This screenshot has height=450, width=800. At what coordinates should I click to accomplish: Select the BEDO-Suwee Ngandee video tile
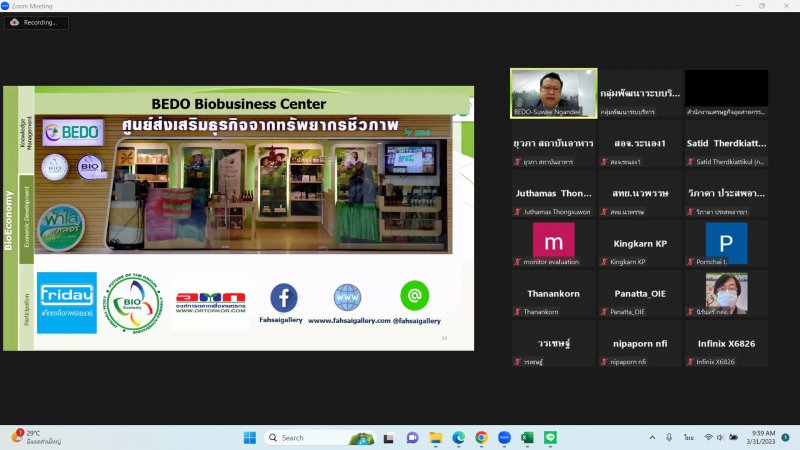(x=554, y=93)
